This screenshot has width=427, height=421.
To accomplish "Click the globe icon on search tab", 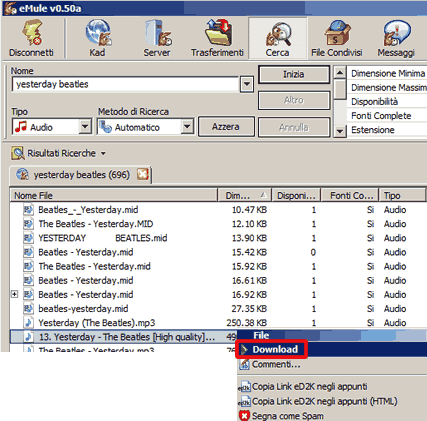I will [x=22, y=174].
